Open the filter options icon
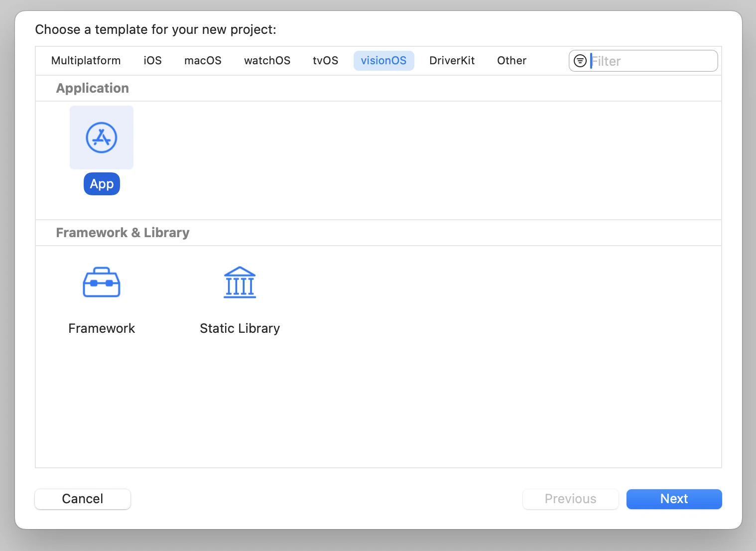Screen dimensions: 756x551 [580, 61]
